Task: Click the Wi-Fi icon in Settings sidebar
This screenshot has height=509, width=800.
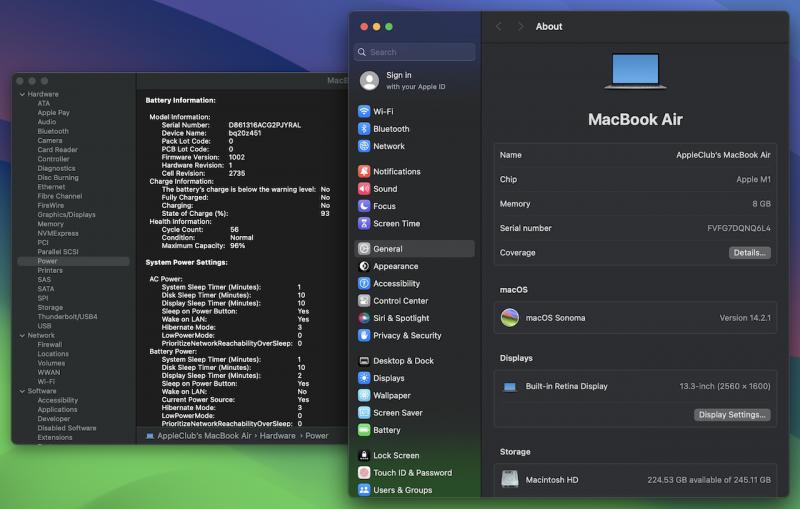Action: click(365, 112)
